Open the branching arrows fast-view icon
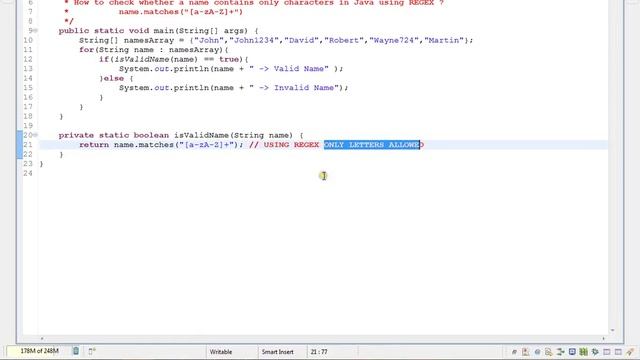Image resolution: width=640 pixels, height=360 pixels. coord(560,351)
